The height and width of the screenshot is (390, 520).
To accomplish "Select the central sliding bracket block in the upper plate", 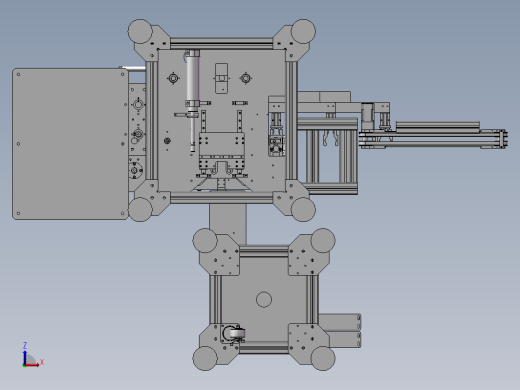I will [222, 152].
